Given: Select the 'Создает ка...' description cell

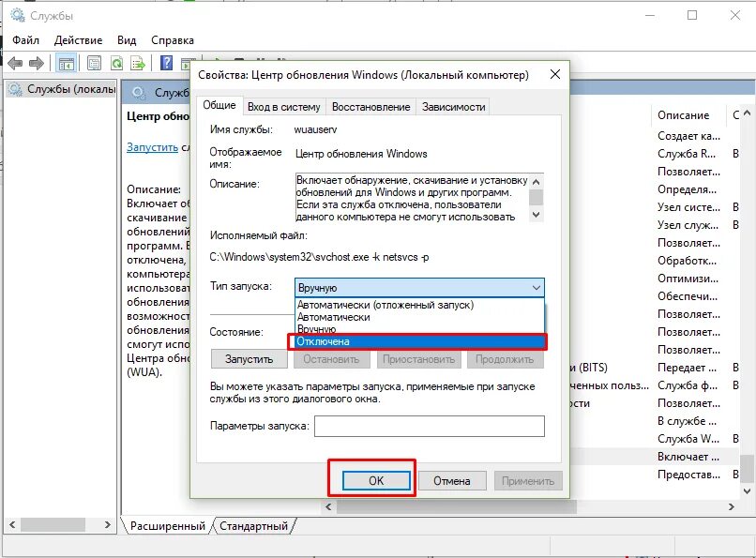Looking at the screenshot, I should coord(689,136).
